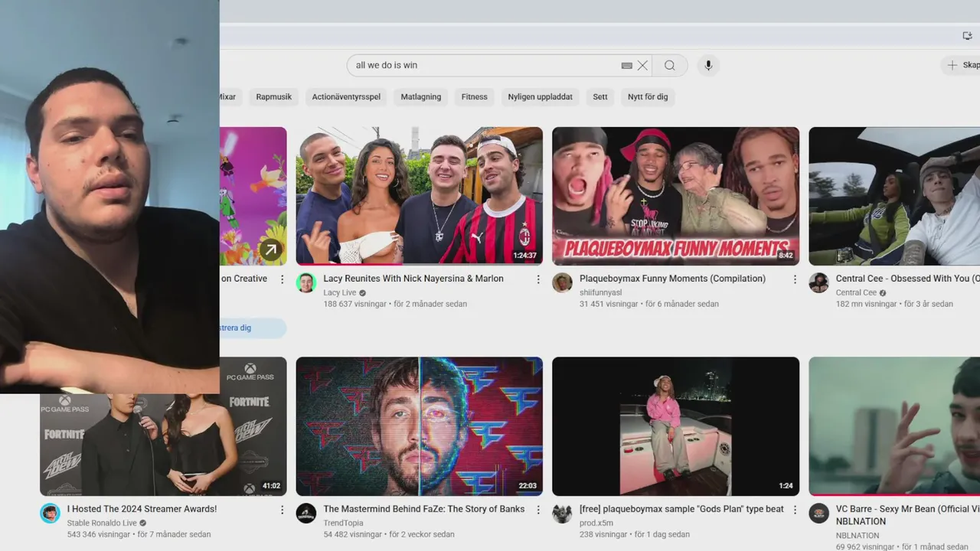
Task: Open title VC Barre - Sexy Mr Bean
Action: tap(908, 515)
